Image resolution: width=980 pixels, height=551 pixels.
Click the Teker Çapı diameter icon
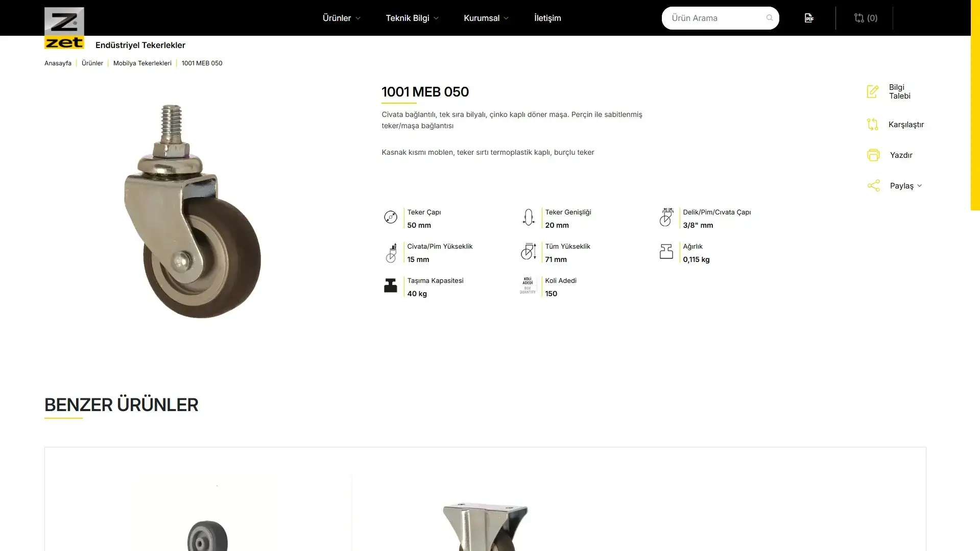tap(391, 218)
